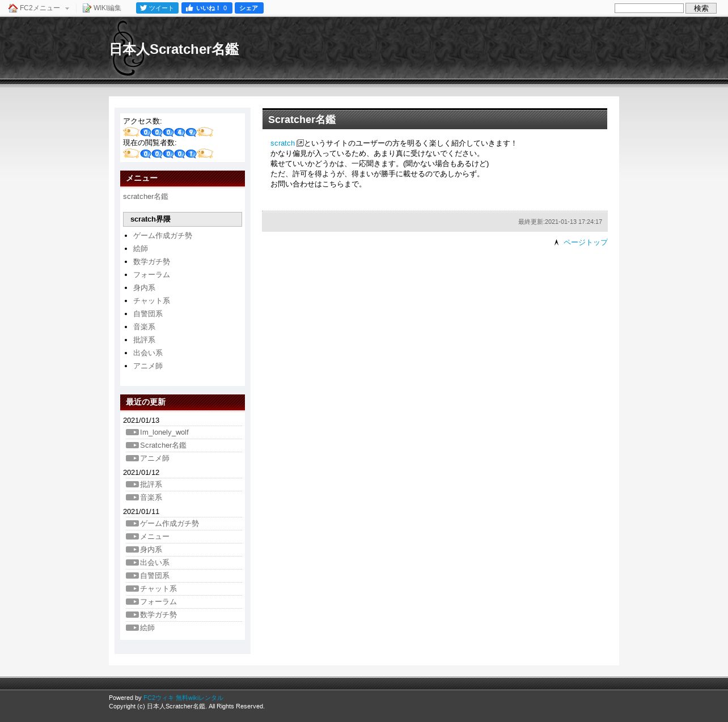The width and height of the screenshot is (728, 722).
Task: Open the FC2ウィキ 無料wikiレンタル footer link
Action: click(183, 698)
